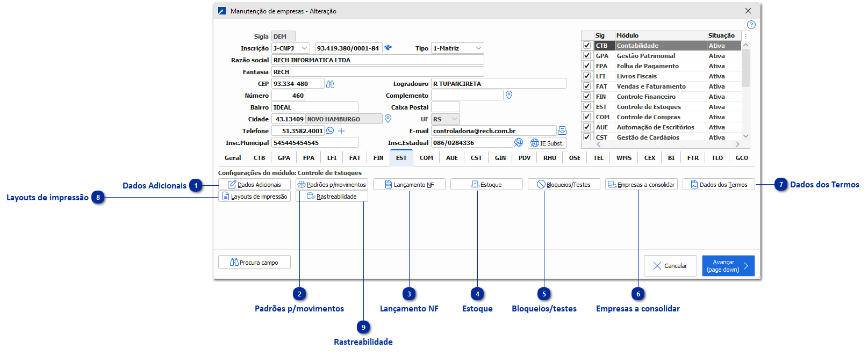Click the map pin icon beside Complemento
The width and height of the screenshot is (868, 356).
(x=509, y=95)
